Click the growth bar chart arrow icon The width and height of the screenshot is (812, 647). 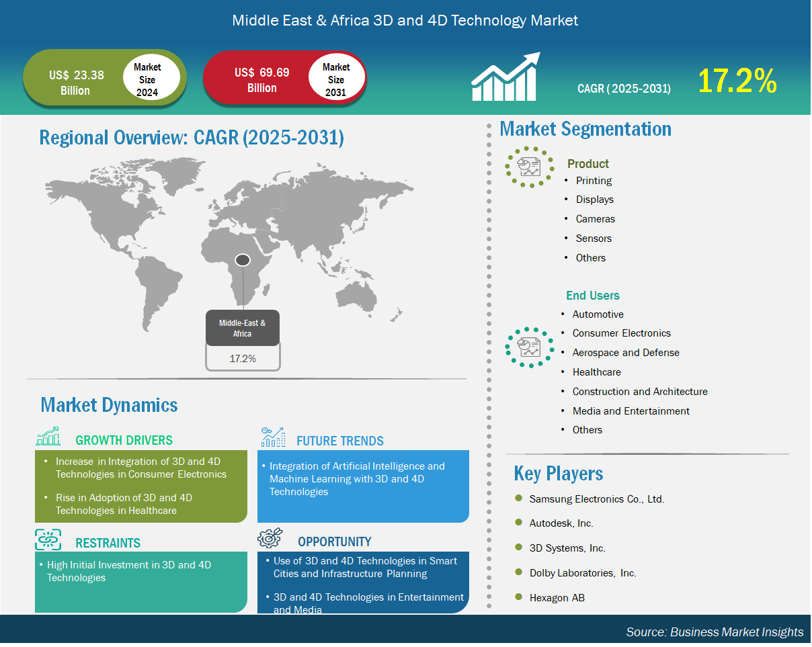click(506, 77)
